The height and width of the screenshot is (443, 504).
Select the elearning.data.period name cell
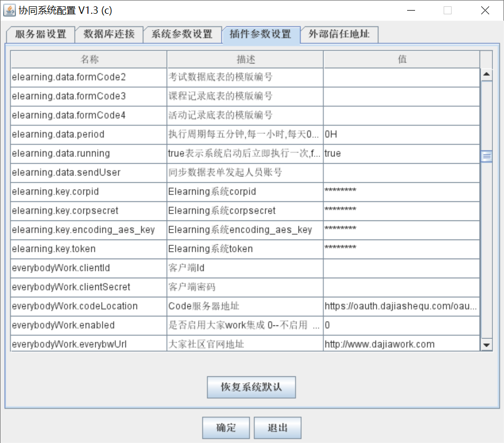(x=89, y=134)
